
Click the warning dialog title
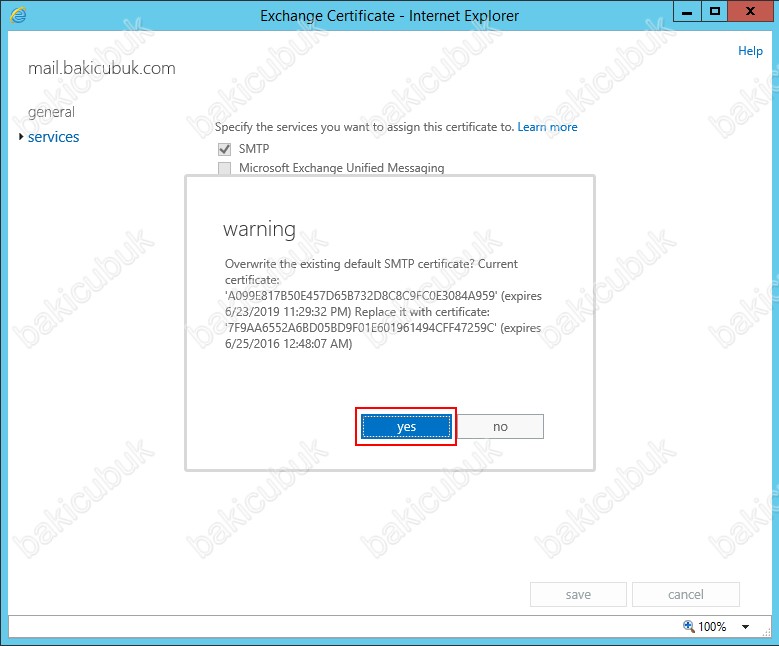click(259, 229)
